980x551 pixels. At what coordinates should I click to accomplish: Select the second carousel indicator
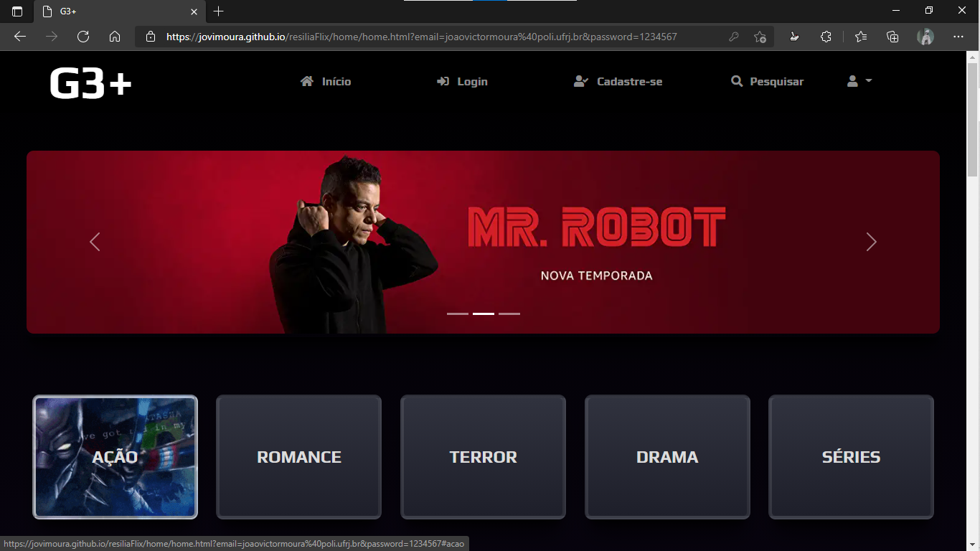point(484,314)
